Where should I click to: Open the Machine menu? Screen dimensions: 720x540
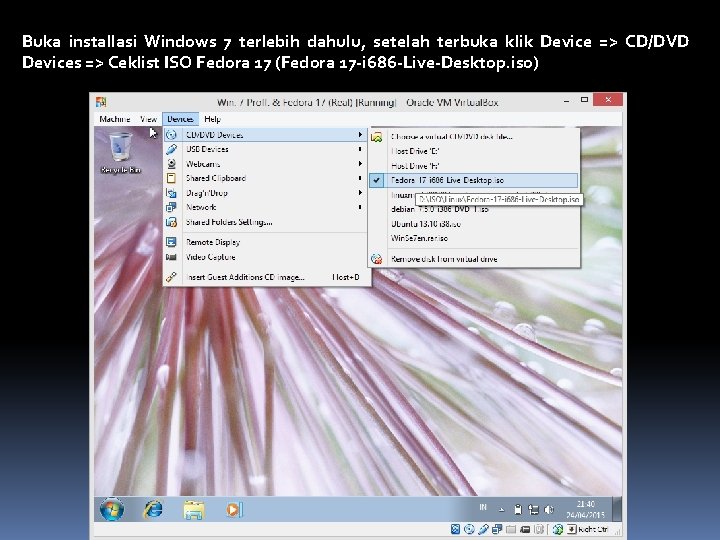click(114, 119)
